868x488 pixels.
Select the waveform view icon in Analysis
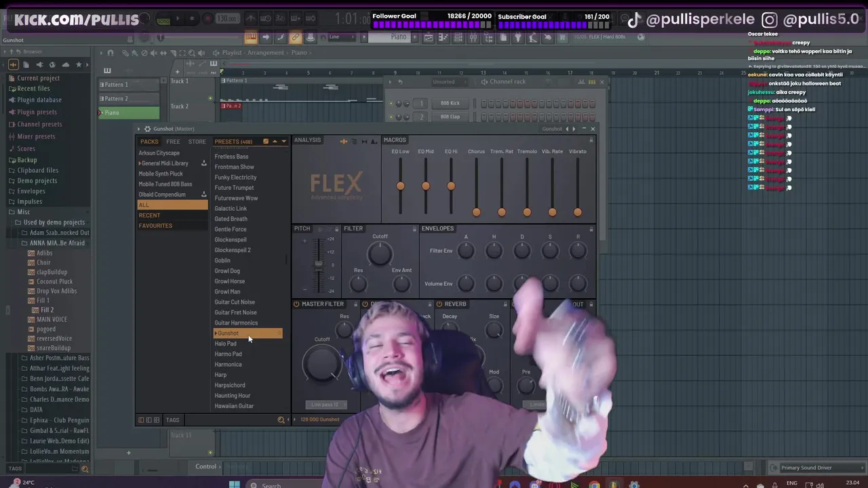[x=344, y=141]
